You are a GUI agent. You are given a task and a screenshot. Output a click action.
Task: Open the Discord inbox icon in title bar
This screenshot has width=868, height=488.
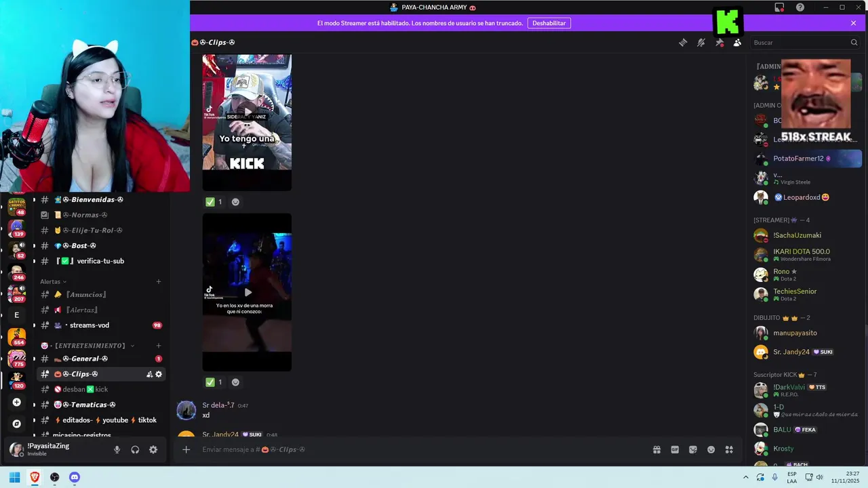coord(779,7)
